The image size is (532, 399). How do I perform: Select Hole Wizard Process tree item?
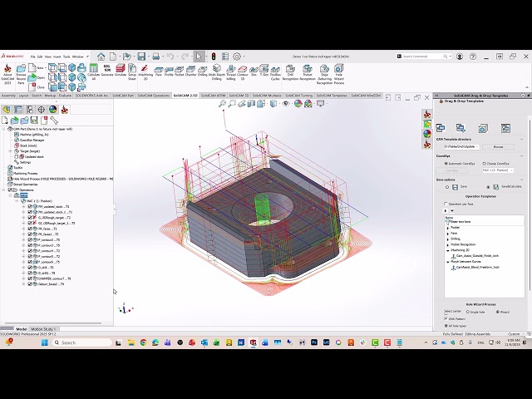coord(60,179)
